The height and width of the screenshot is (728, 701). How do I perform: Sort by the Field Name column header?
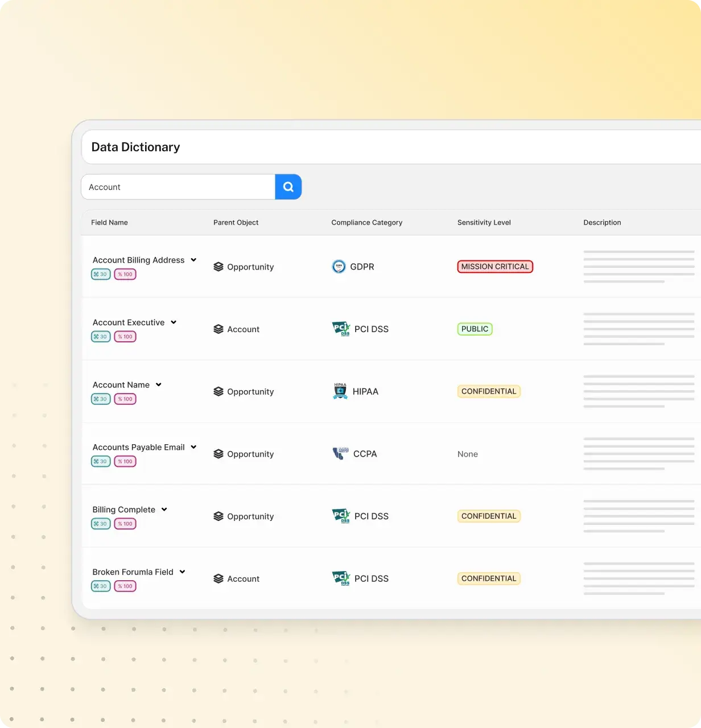109,222
